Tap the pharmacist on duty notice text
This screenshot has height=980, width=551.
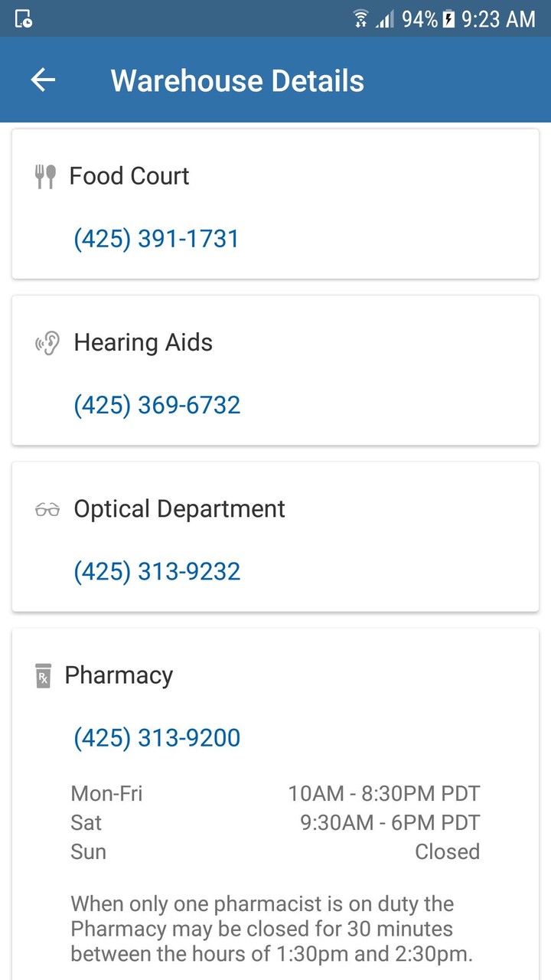pyautogui.click(x=272, y=929)
